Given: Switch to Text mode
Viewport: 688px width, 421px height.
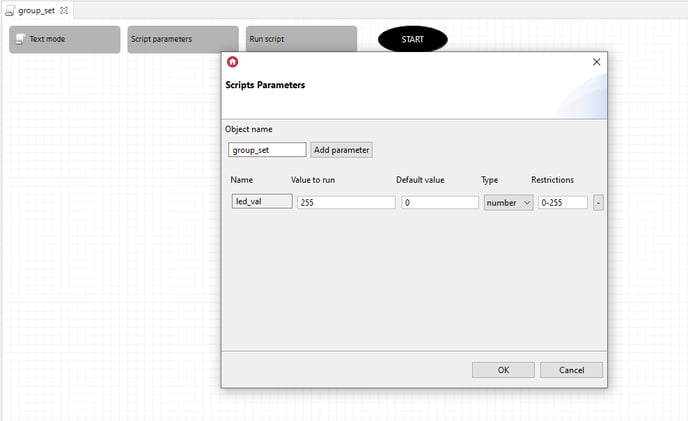Looking at the screenshot, I should 64,40.
